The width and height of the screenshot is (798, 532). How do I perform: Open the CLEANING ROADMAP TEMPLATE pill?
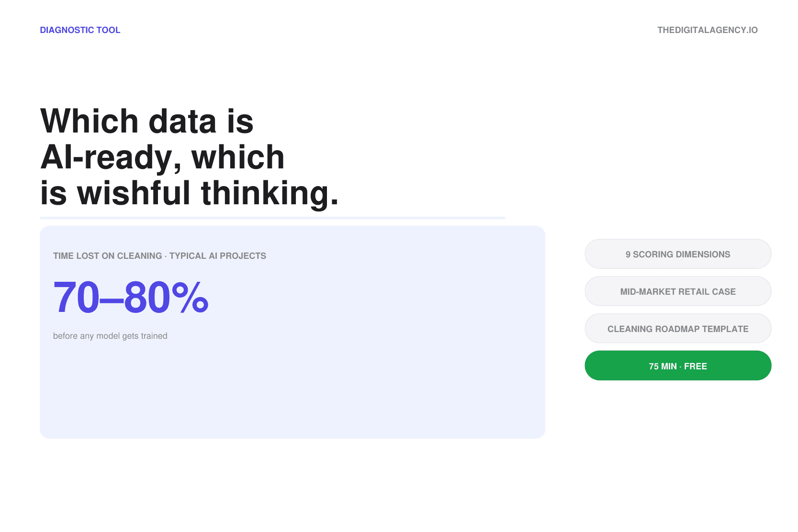click(678, 329)
